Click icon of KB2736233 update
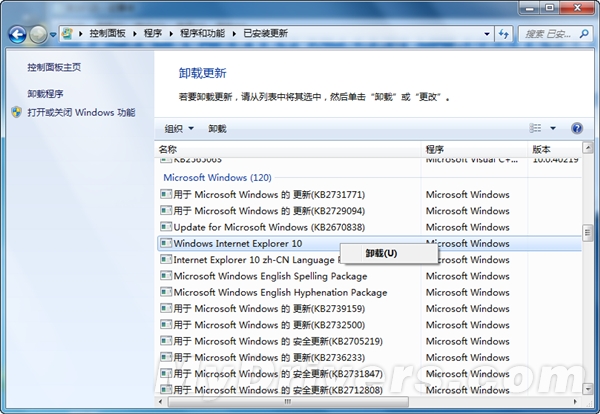This screenshot has width=600, height=414. point(166,357)
